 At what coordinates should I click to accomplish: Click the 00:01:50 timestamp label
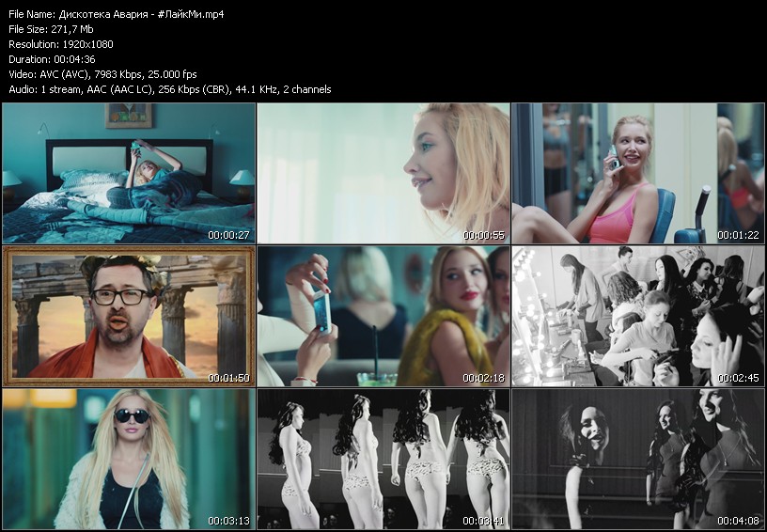227,378
